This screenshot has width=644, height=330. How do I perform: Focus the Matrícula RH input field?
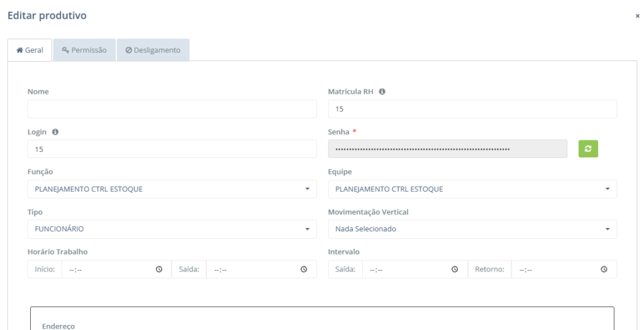472,109
